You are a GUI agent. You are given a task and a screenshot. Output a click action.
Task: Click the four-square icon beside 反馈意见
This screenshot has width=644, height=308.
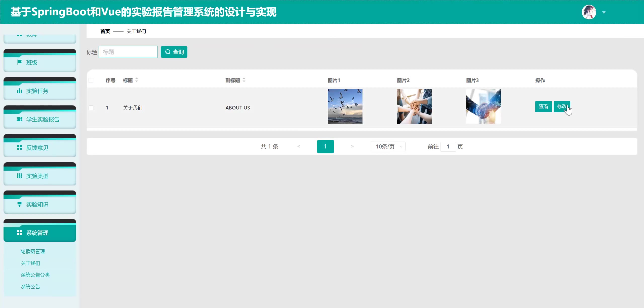click(x=19, y=147)
